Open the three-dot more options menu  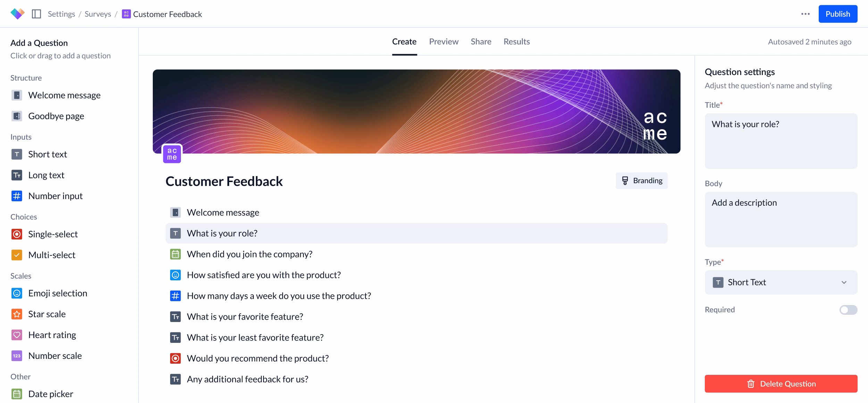click(x=806, y=14)
